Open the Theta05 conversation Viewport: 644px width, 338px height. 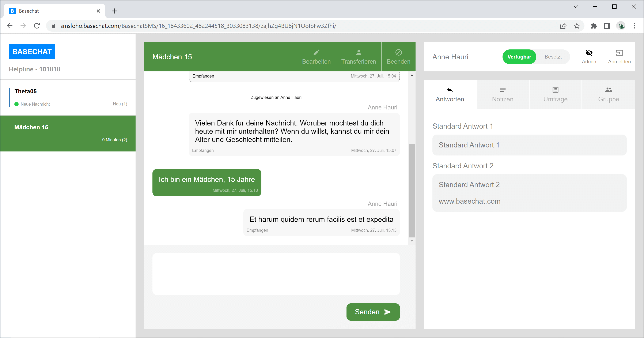68,97
